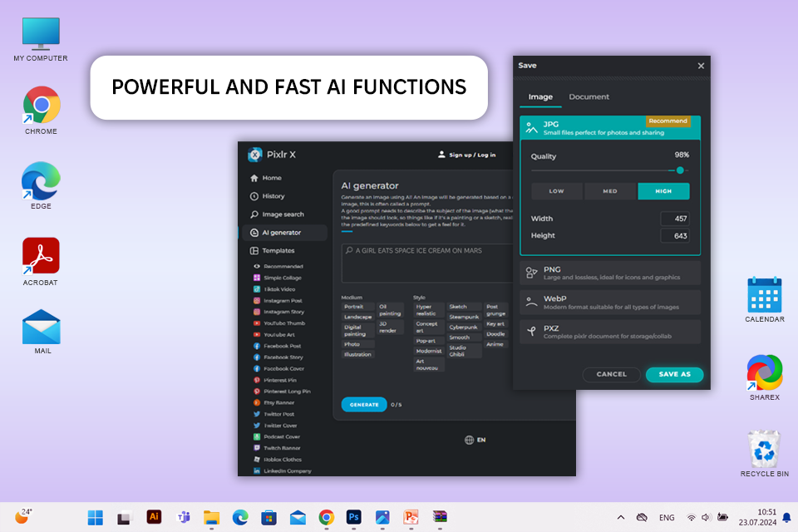This screenshot has width=798, height=532.
Task: Click the AI prompt text field
Action: (x=427, y=263)
